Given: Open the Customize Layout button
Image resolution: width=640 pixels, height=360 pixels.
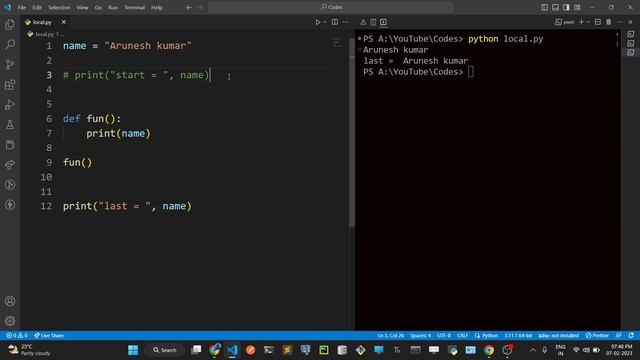Looking at the screenshot, I should tap(577, 7).
